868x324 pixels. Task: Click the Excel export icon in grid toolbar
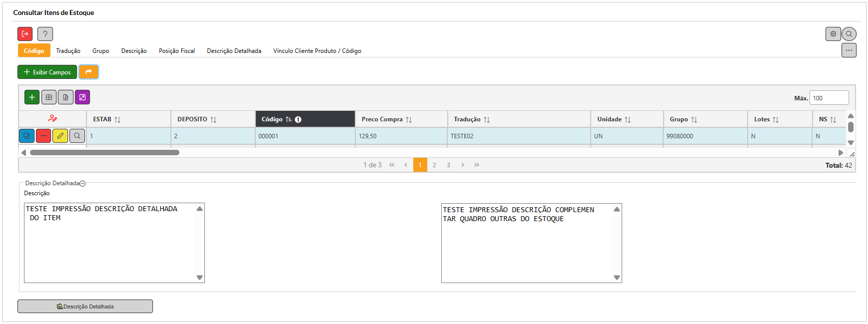(65, 97)
